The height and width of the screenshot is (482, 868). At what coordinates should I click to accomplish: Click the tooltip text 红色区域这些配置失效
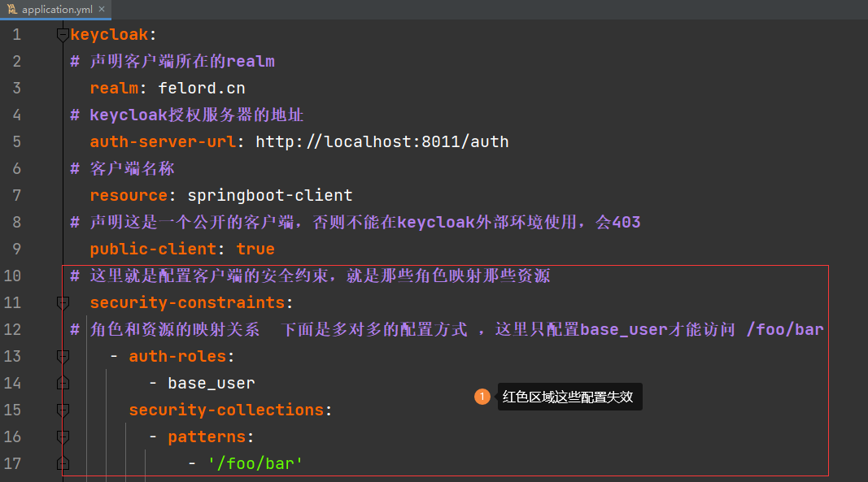(569, 397)
